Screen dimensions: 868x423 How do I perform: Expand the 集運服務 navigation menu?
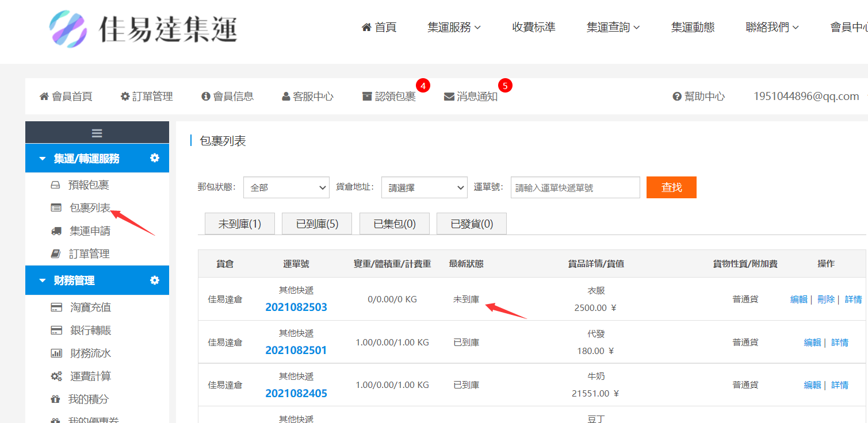point(454,27)
